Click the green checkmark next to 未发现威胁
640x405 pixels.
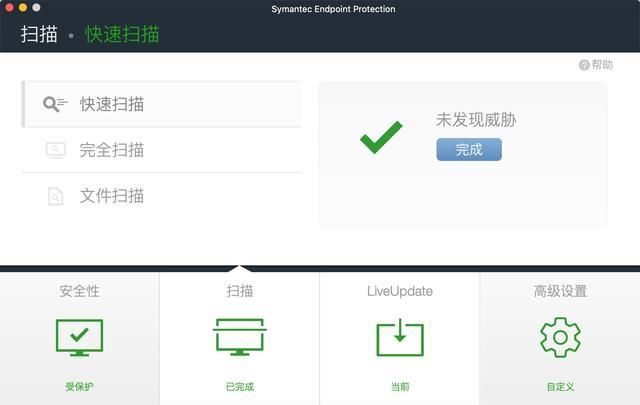coord(381,137)
